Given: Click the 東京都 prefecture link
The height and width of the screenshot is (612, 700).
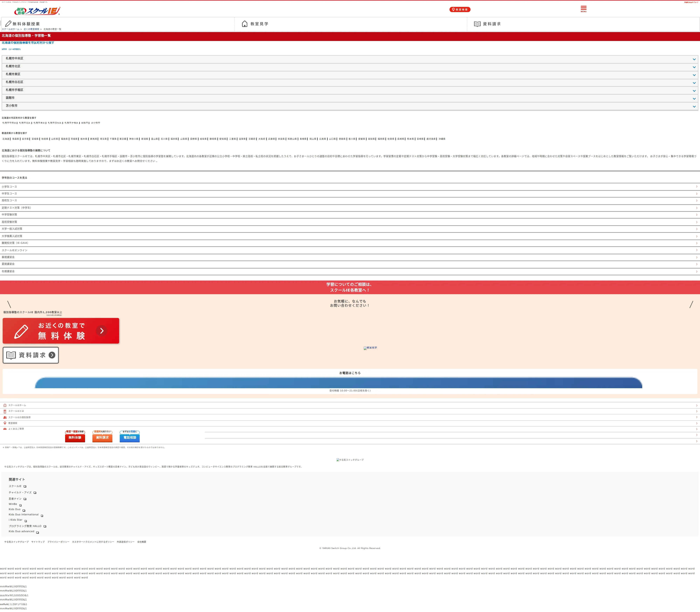Looking at the screenshot, I should 123,139.
